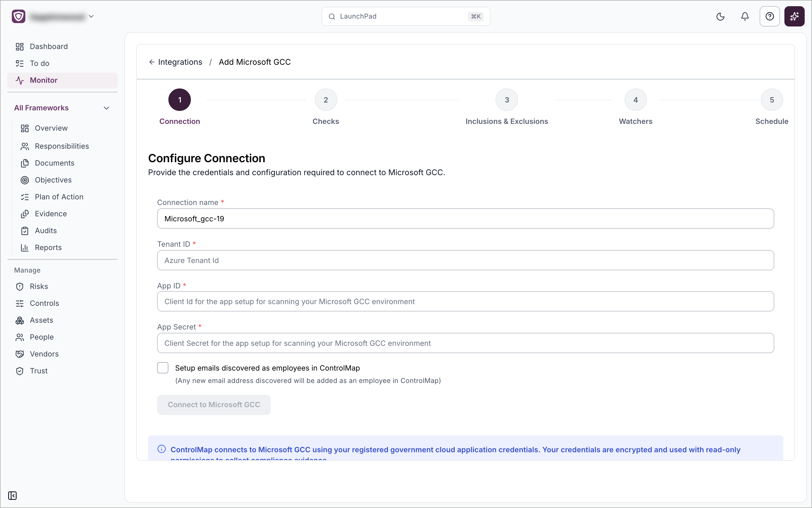Click the ControlMap shield logo
812x508 pixels.
coord(19,16)
